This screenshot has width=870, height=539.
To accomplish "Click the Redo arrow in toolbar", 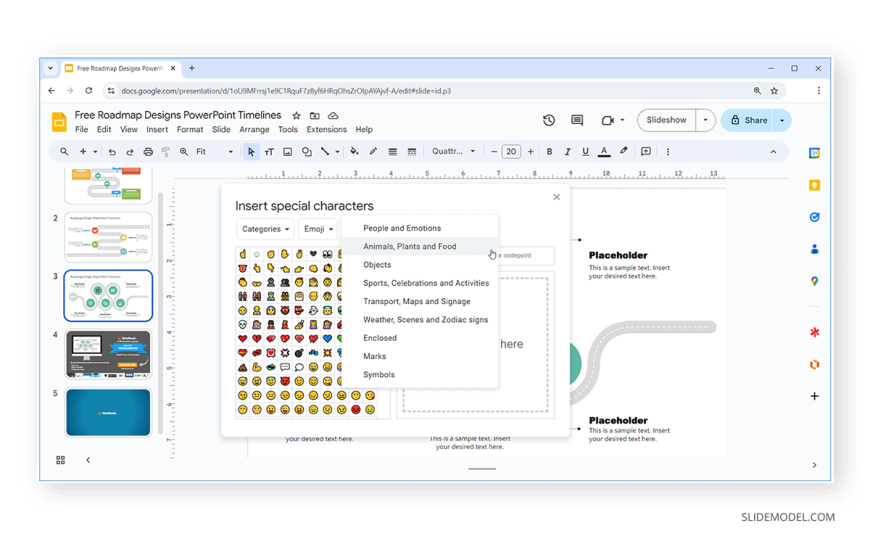I will point(130,152).
